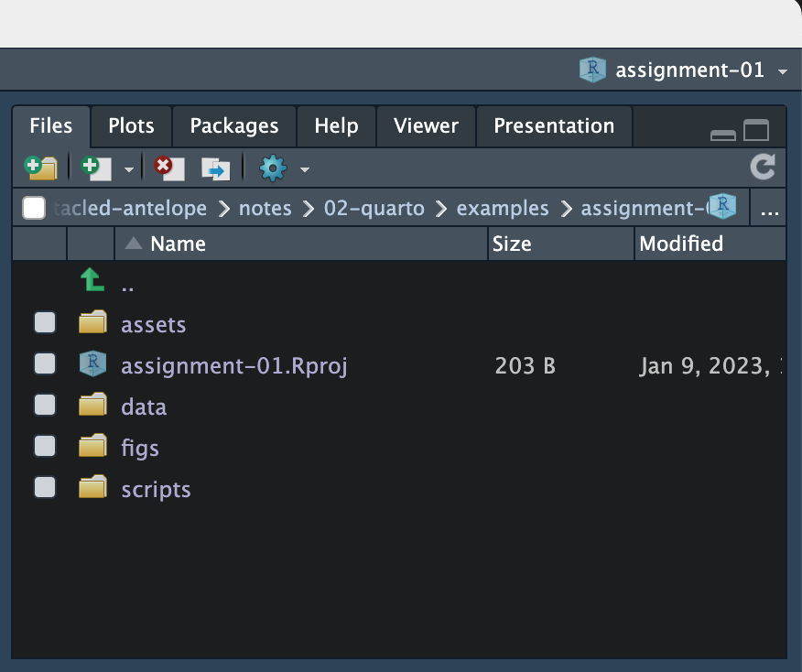Check the checkbox next to scripts folder

[44, 487]
